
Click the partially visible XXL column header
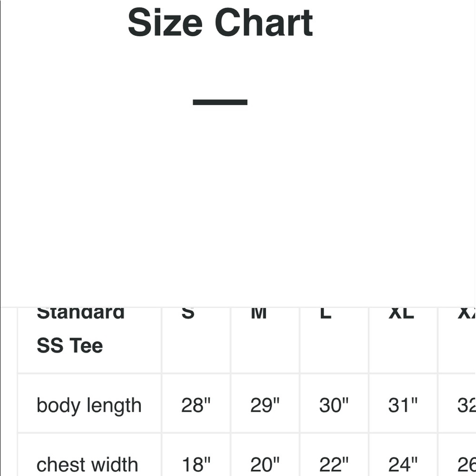click(457, 340)
